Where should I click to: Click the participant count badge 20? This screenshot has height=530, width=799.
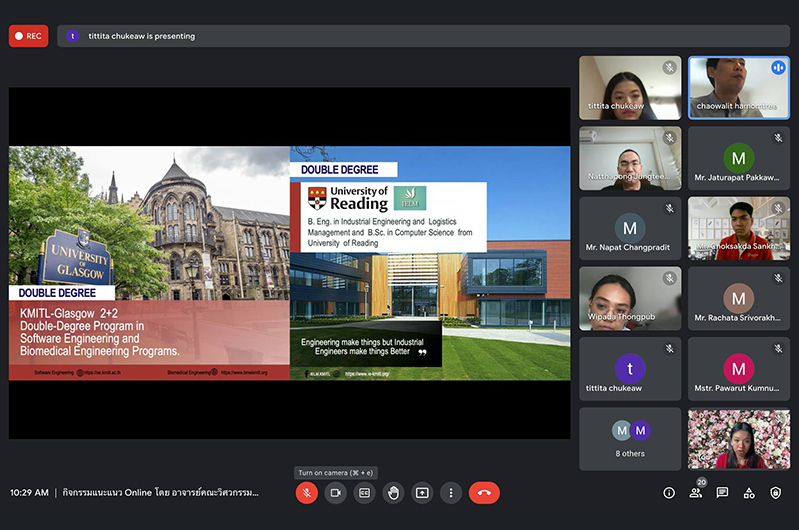point(702,482)
